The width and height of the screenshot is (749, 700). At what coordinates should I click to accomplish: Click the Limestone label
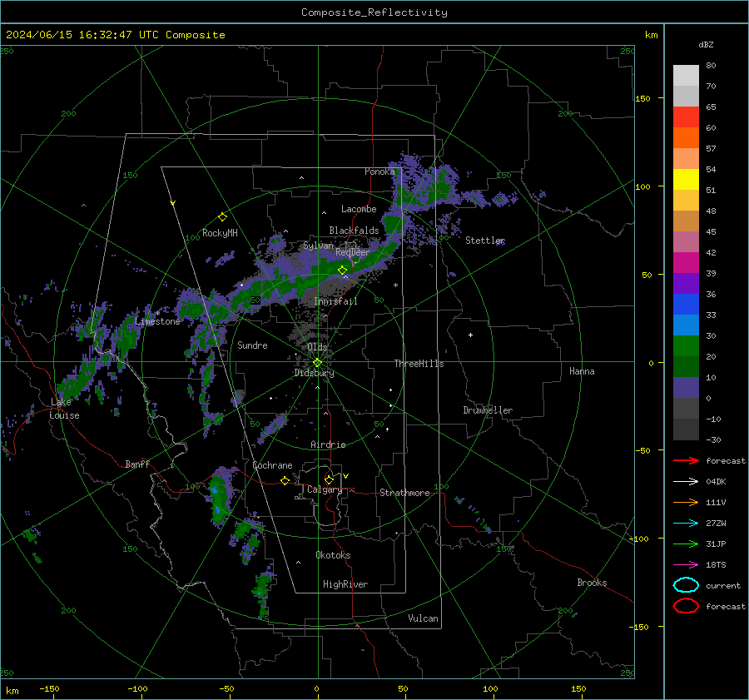tap(157, 321)
